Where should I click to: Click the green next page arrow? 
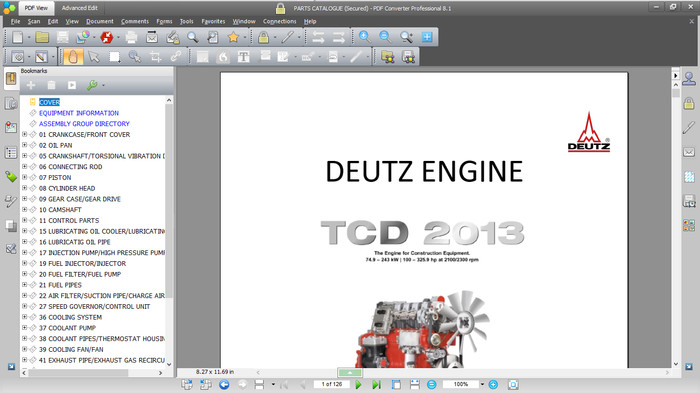[x=358, y=385]
